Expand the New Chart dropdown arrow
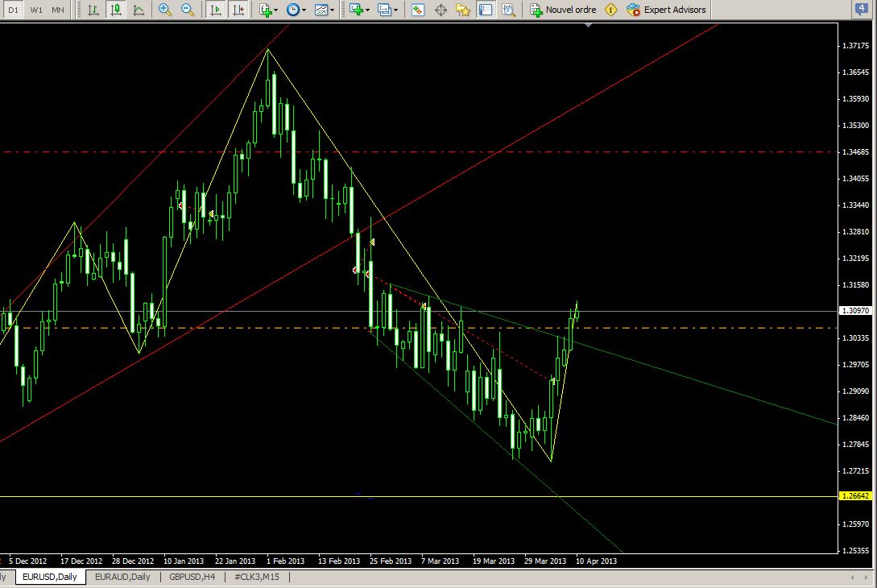The height and width of the screenshot is (588, 877). pos(367,10)
